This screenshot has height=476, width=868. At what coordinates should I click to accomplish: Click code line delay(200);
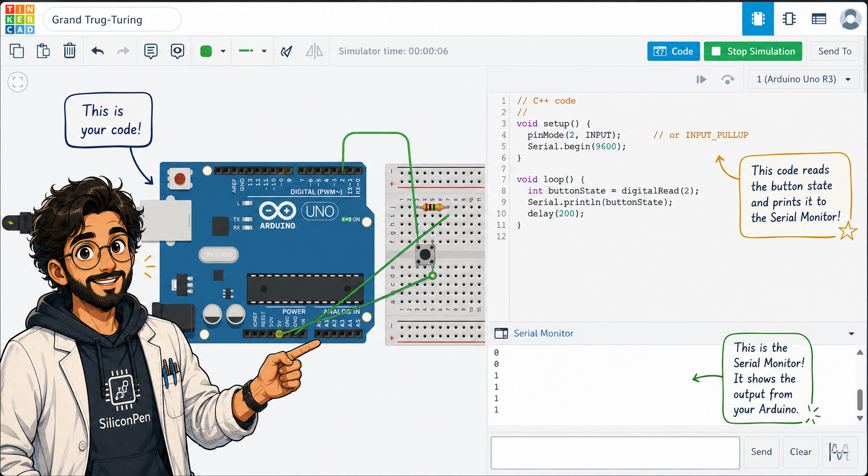click(556, 214)
